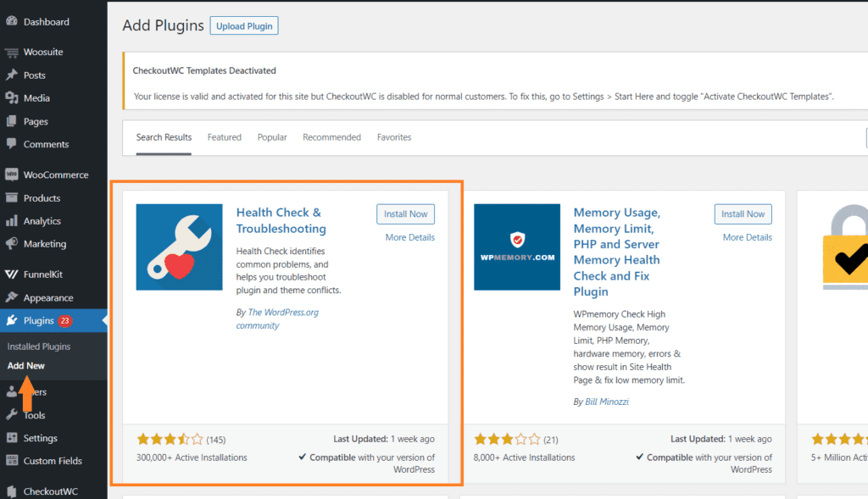The width and height of the screenshot is (868, 499).
Task: Open the Custom Fields menu label
Action: 53,461
